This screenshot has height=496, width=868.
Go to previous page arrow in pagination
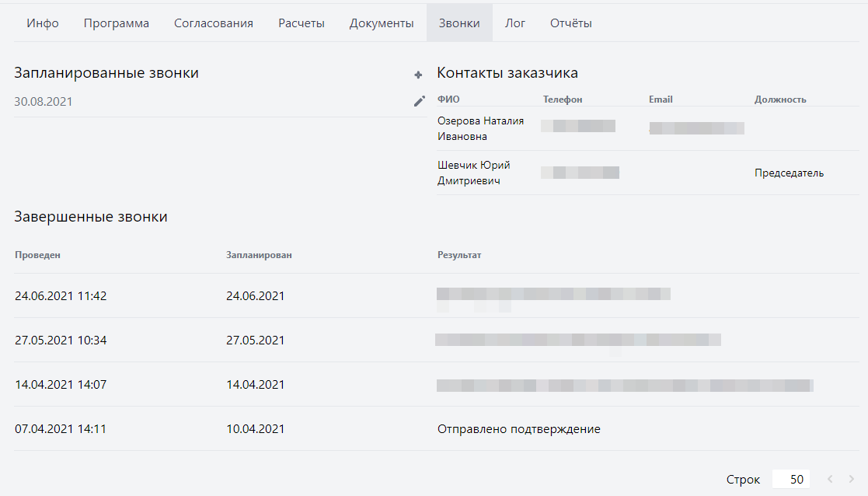click(x=830, y=479)
